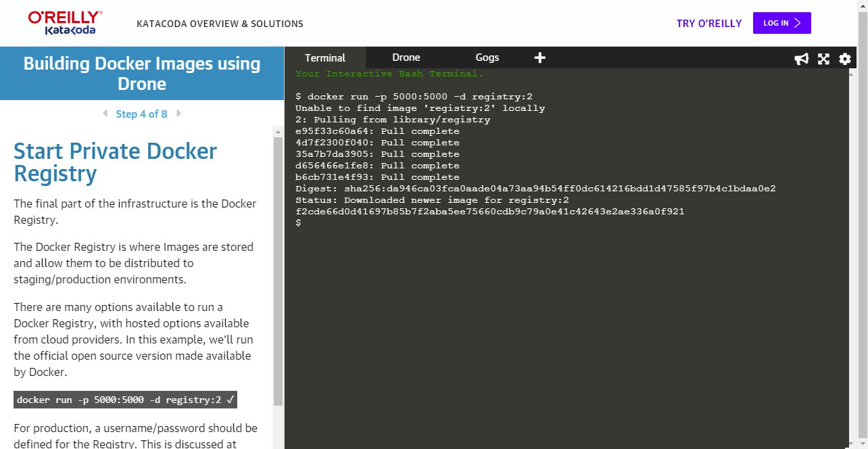This screenshot has height=449, width=868.
Task: Switch to the Terminal tab
Action: coord(325,57)
